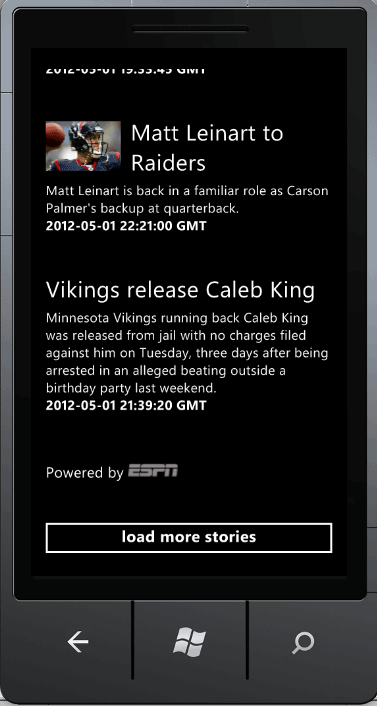Tap the Back arrow hardware button
This screenshot has width=377, height=706.
pos(77,642)
